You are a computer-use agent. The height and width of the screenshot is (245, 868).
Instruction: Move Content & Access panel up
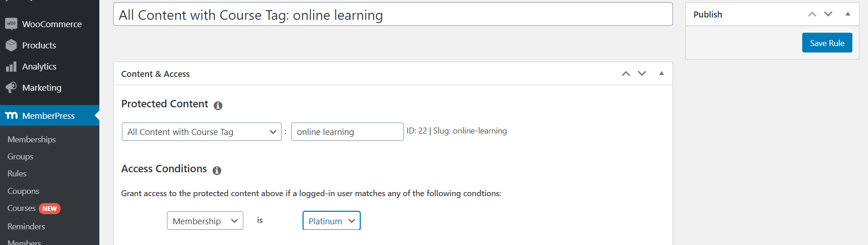(x=626, y=74)
